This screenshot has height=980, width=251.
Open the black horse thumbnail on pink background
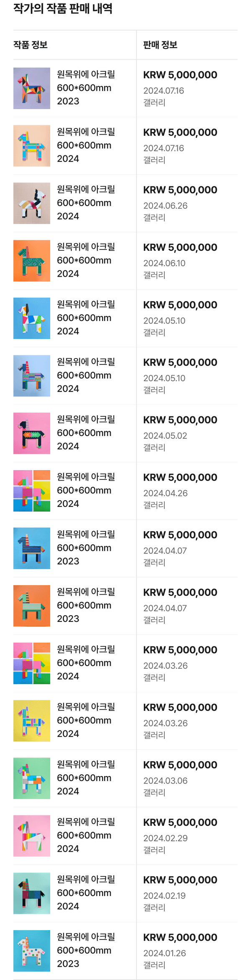click(x=32, y=433)
